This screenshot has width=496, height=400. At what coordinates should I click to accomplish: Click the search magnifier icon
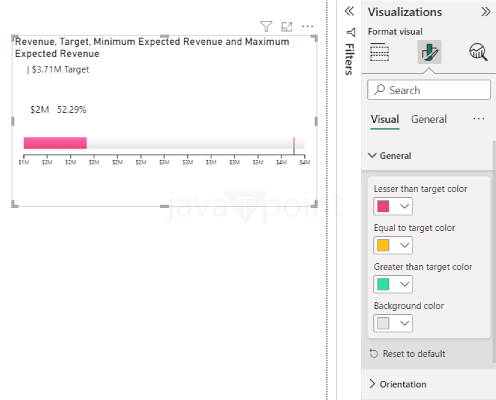coord(379,90)
